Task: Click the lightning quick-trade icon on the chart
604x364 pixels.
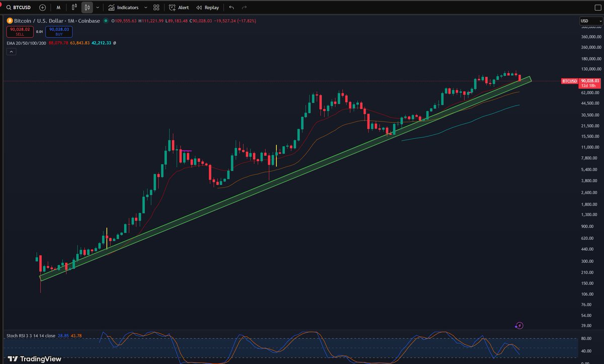Action: tap(519, 325)
